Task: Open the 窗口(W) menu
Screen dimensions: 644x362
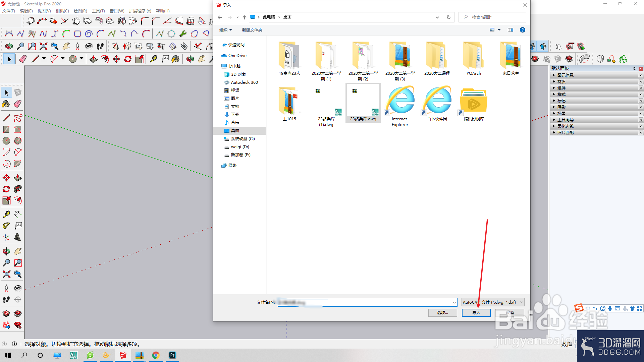Action: tap(117, 11)
